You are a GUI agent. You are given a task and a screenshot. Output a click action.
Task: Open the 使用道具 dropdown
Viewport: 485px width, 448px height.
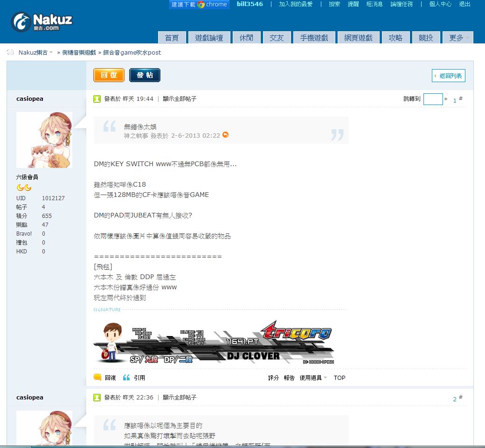313,378
